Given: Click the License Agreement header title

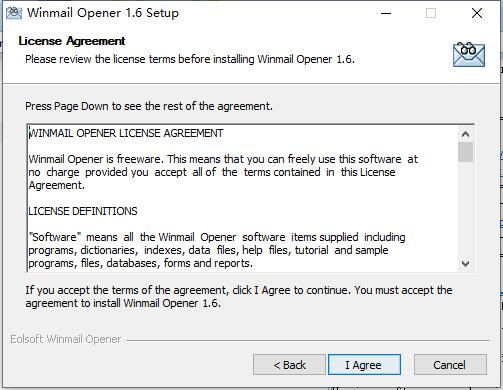Looking at the screenshot, I should point(72,41).
